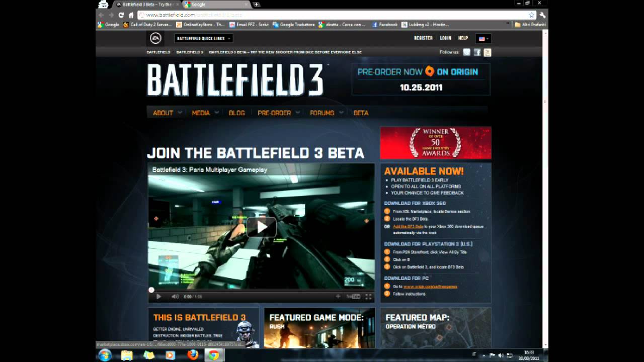Click the YouTube logo in video controls
The height and width of the screenshot is (362, 644).
click(354, 297)
